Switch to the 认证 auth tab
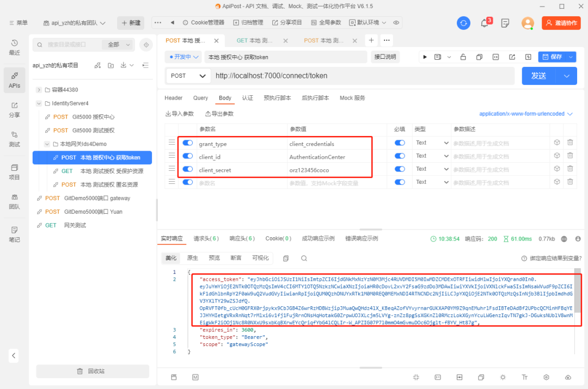 pos(248,98)
